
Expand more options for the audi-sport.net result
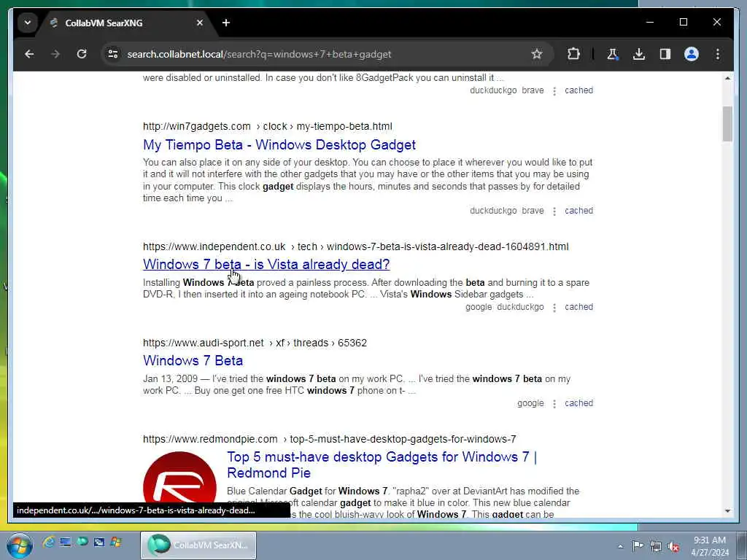point(554,403)
